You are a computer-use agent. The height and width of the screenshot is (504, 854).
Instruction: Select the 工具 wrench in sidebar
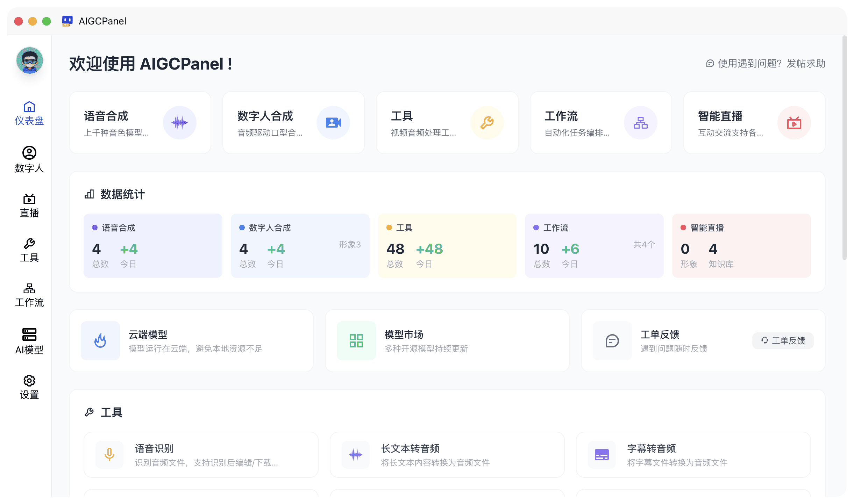click(29, 251)
